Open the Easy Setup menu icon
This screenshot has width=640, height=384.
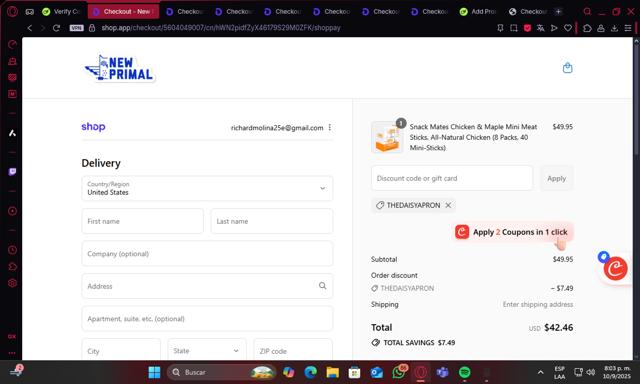tap(628, 28)
